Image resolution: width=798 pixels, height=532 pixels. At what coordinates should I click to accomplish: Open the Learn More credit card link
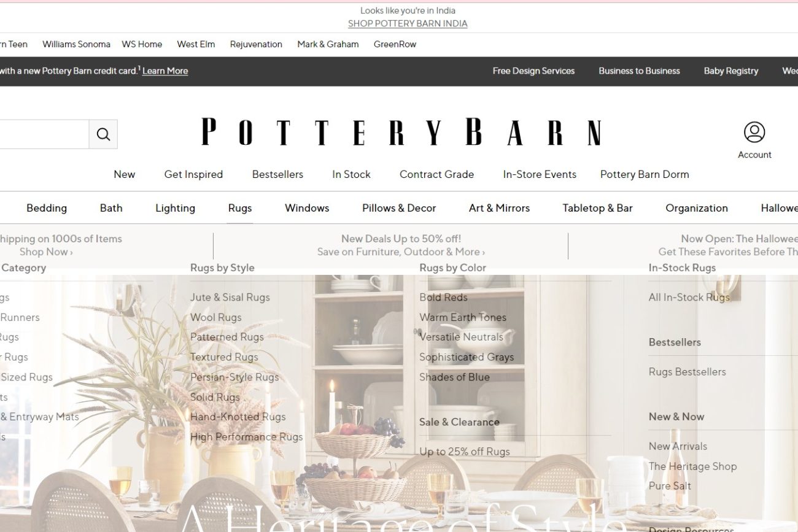[x=165, y=71]
